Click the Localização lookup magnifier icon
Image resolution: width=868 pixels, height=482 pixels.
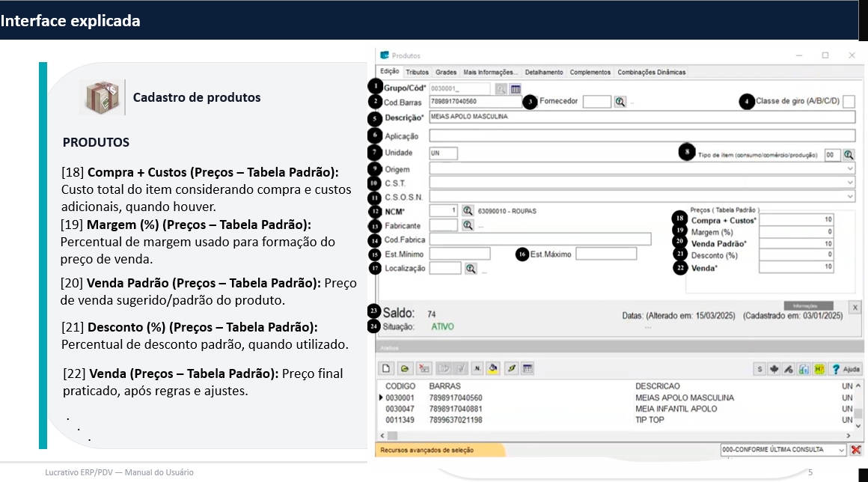[471, 268]
